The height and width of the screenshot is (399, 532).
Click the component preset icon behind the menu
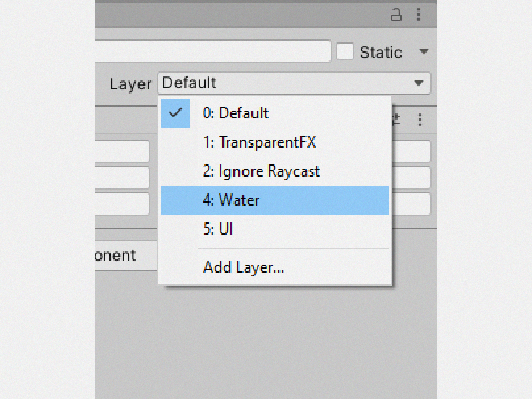pos(397,119)
